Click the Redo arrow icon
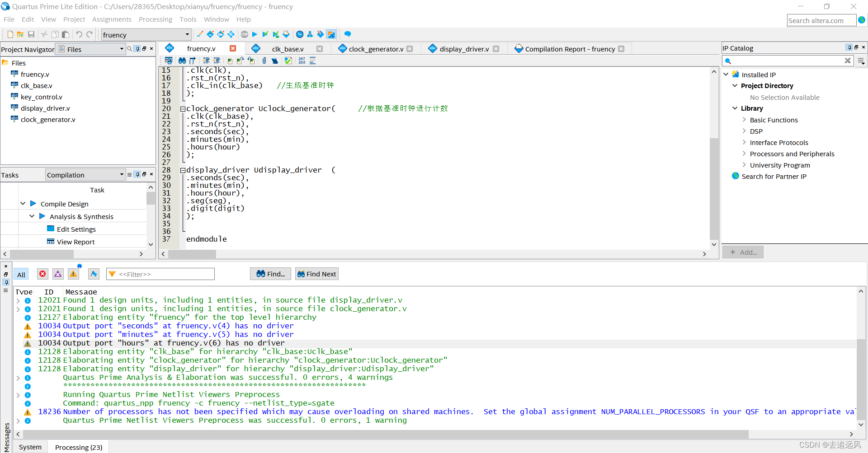Image resolution: width=868 pixels, height=453 pixels. pos(90,34)
